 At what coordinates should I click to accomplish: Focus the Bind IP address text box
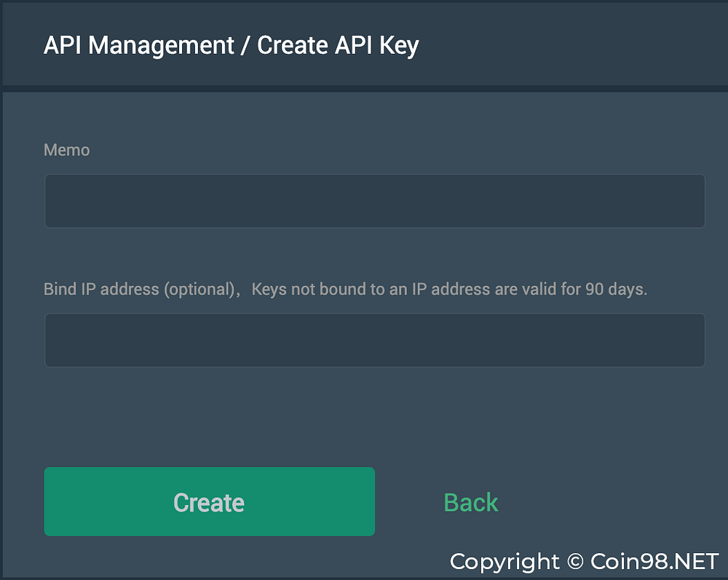374,340
